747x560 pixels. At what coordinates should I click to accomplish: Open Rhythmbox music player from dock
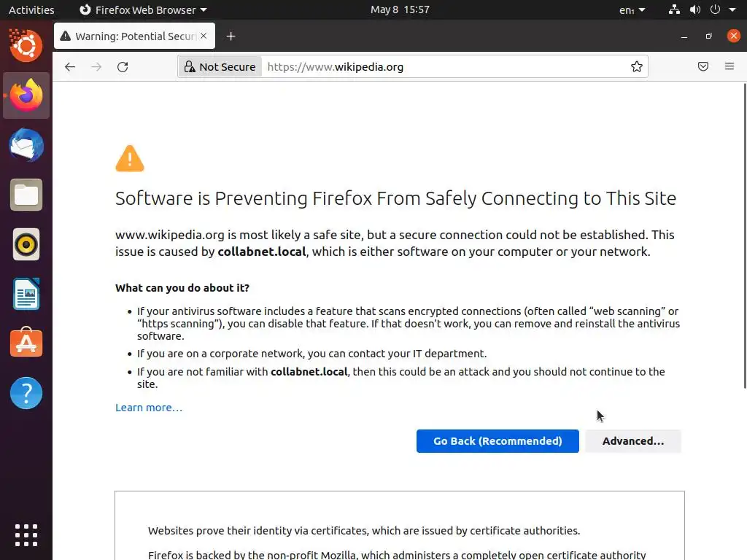(26, 244)
